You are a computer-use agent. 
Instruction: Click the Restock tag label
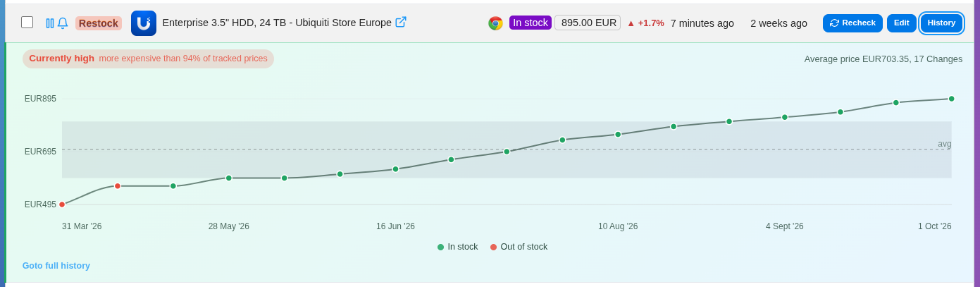click(x=99, y=23)
